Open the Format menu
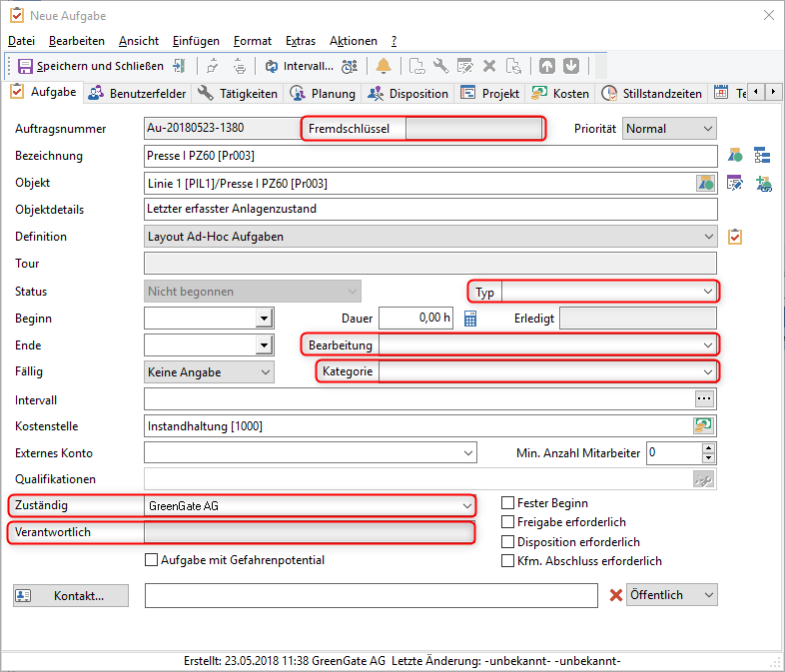 click(253, 41)
